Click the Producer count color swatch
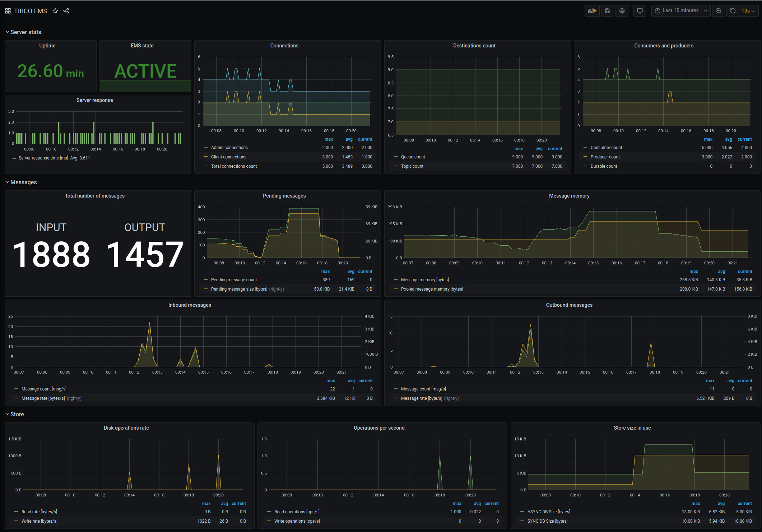 click(x=585, y=157)
